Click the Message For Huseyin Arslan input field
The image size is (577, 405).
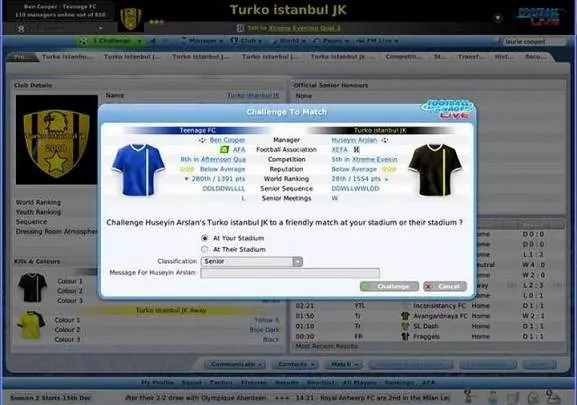pos(290,273)
